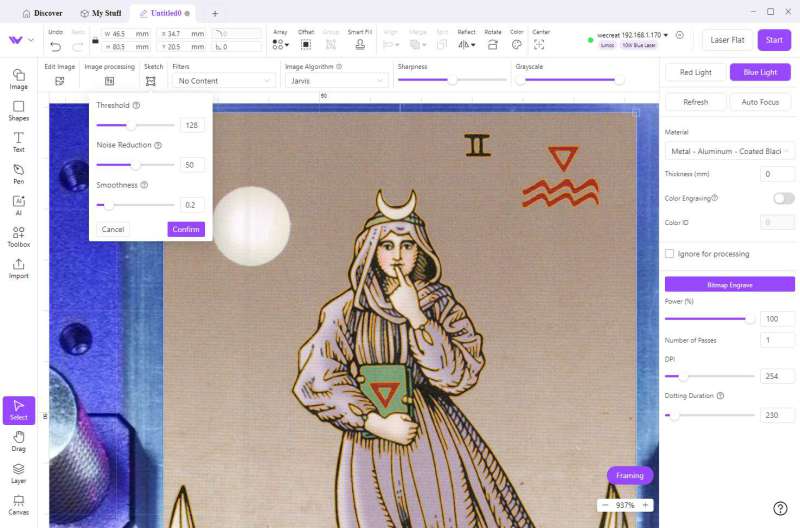The image size is (800, 528).
Task: Switch to the My Stuff tab
Action: pyautogui.click(x=101, y=13)
